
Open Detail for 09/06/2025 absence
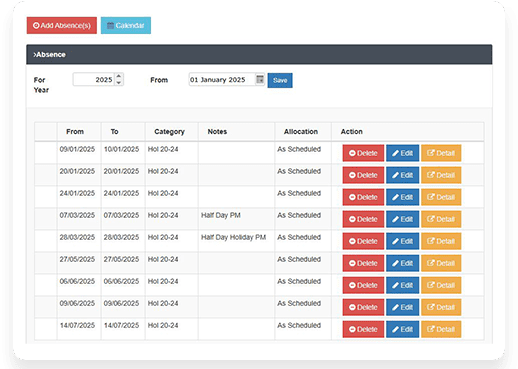441,307
